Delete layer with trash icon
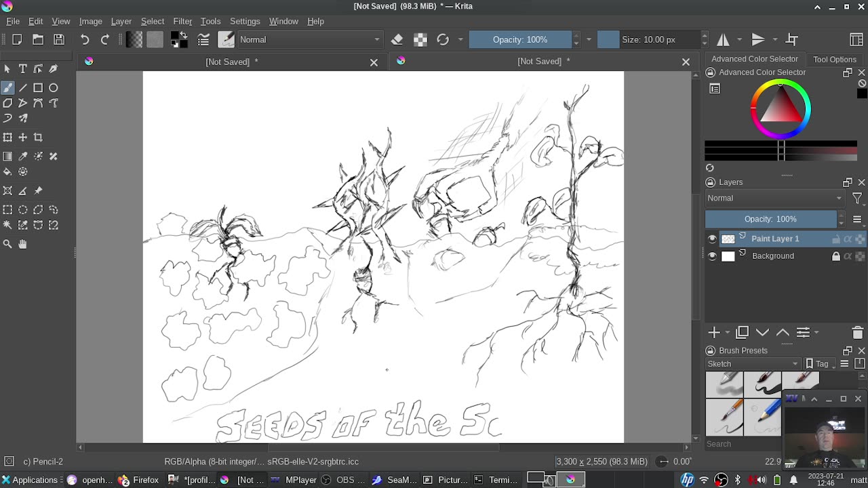868x488 pixels. 857,332
